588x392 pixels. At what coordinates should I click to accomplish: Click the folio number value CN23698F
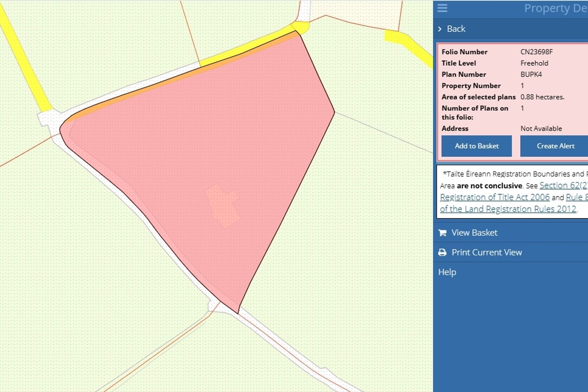point(536,52)
